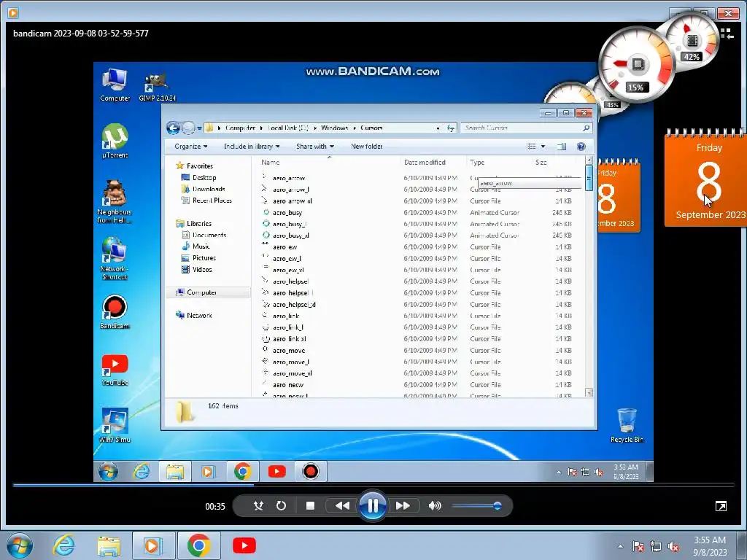Open the Bandicam desktop shortcut
Screen dimensions: 747x560
tap(115, 312)
